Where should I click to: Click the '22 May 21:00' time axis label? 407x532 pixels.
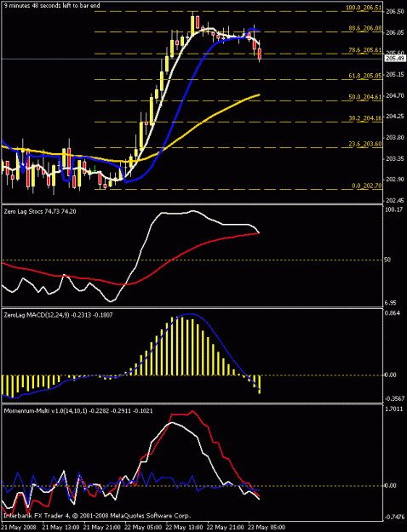click(226, 528)
